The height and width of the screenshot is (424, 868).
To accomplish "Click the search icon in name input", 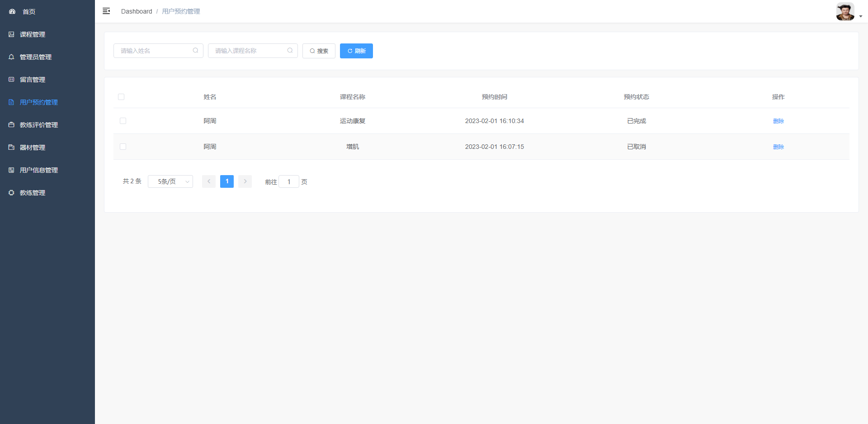I will (195, 51).
